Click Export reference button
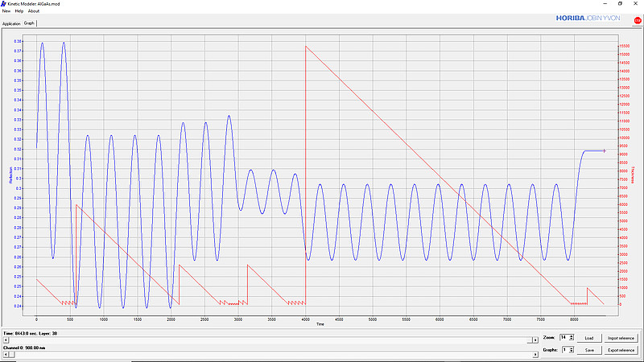This screenshot has width=644, height=362. (x=621, y=350)
